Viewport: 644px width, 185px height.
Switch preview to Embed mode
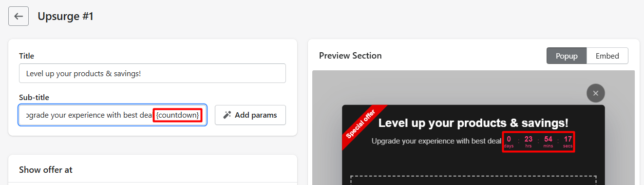[x=607, y=56]
